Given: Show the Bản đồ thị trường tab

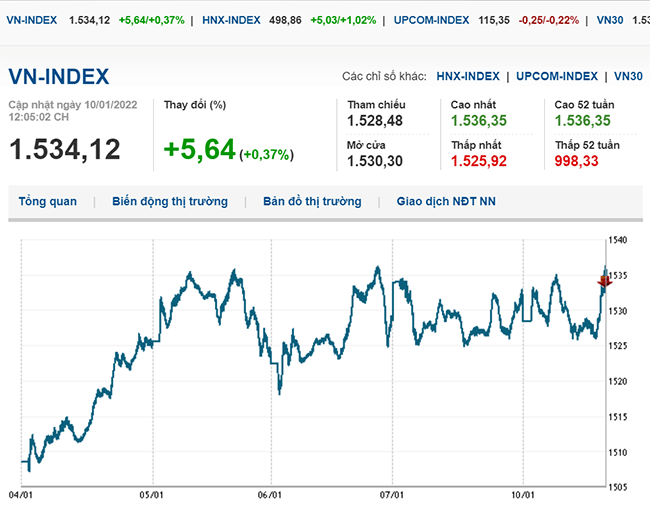Looking at the screenshot, I should (312, 201).
